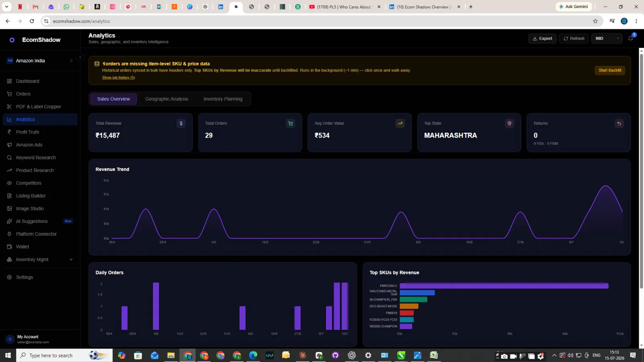Click the orange S012-BEAST-MODE bar
The image size is (644, 362).
tap(409, 306)
